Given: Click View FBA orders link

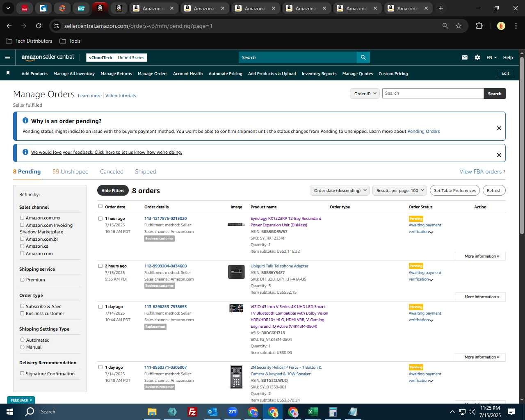Looking at the screenshot, I should pos(482,171).
